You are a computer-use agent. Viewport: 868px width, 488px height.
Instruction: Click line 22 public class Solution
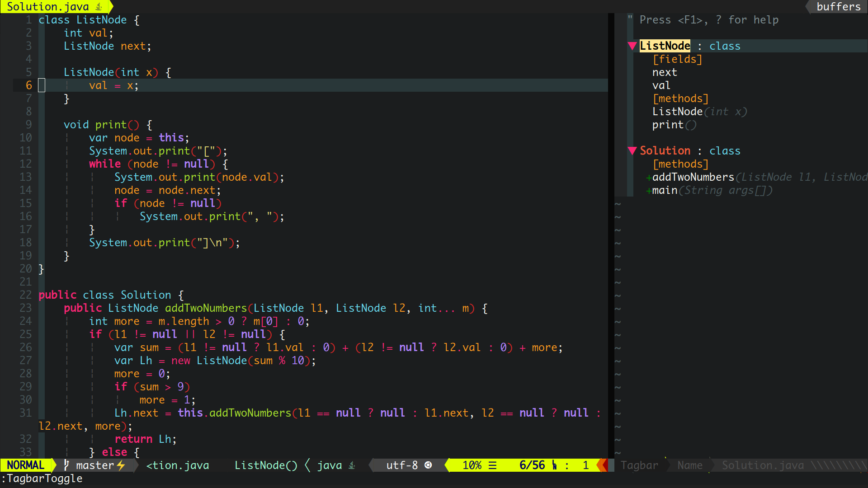108,295
